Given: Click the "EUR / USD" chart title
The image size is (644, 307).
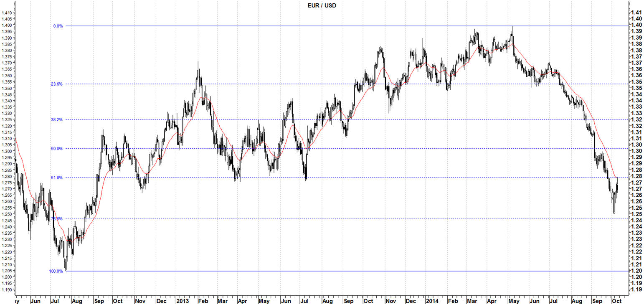Looking at the screenshot, I should (322, 5).
